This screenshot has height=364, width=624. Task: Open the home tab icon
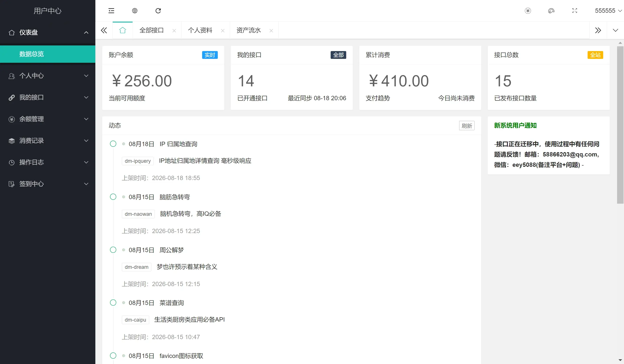click(x=123, y=30)
